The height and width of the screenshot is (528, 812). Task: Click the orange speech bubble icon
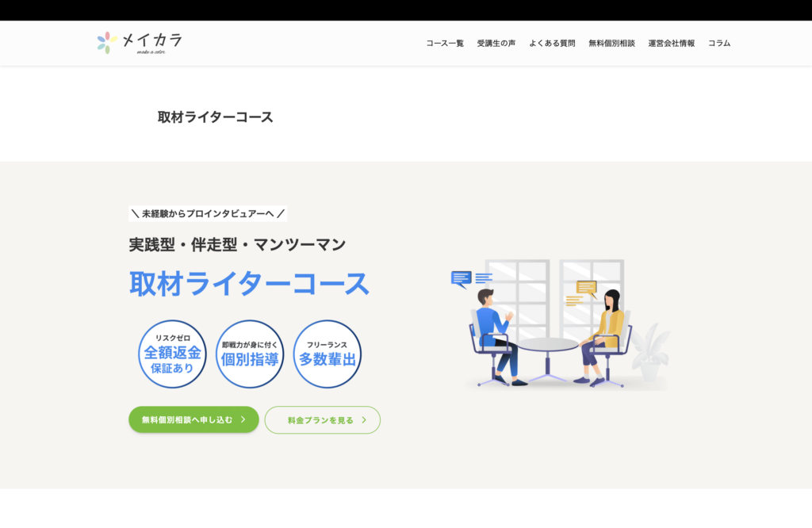click(x=586, y=288)
